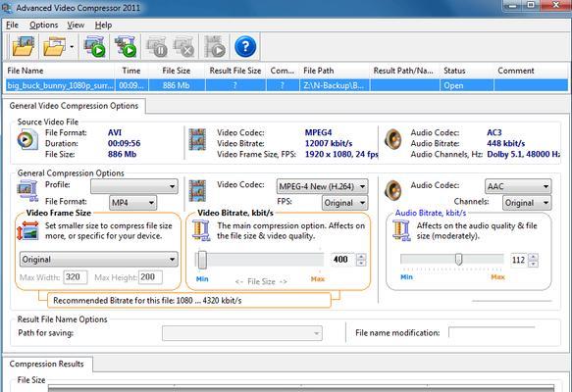Viewport: 572px width, 392px height.
Task: Click source Video Codec filmstrip icon
Action: [197, 139]
